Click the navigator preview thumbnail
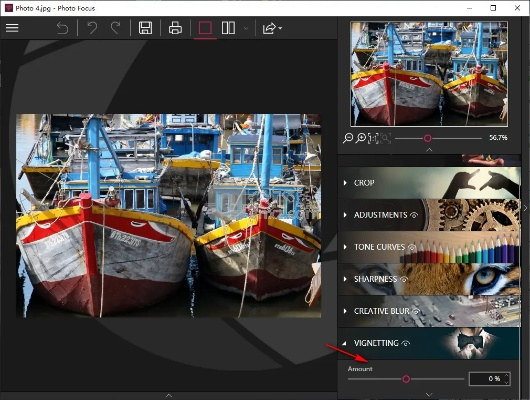The width and height of the screenshot is (530, 400). (429, 74)
